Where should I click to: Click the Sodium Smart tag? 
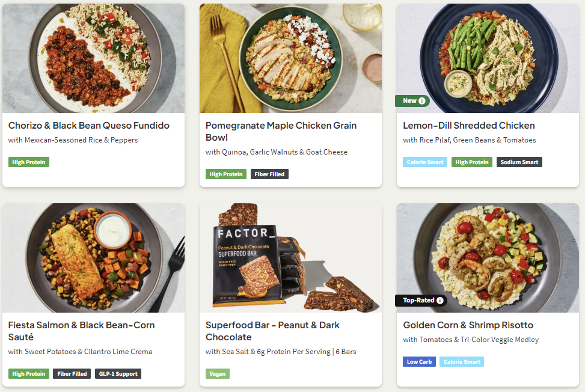pos(519,162)
